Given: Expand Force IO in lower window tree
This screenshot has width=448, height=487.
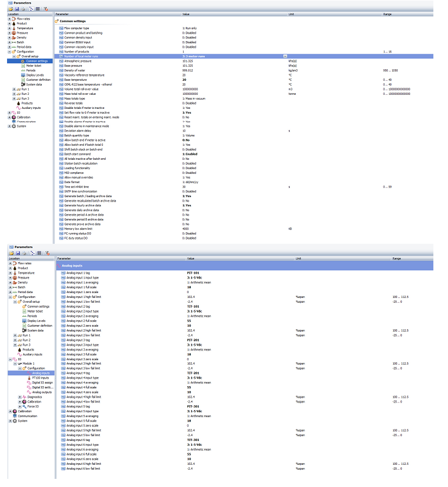Looking at the screenshot, I should pyautogui.click(x=20, y=407).
